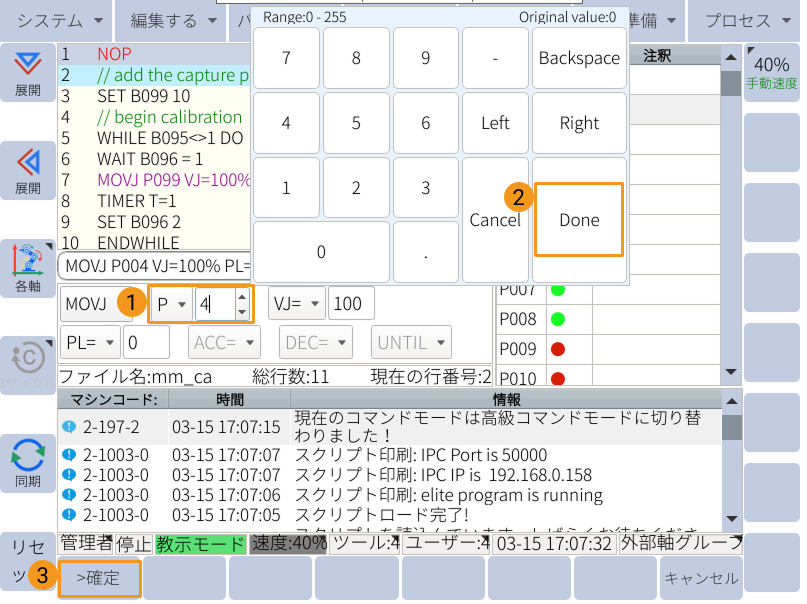Click the info icon for 2-197-2 log
This screenshot has width=807, height=604.
tap(69, 426)
